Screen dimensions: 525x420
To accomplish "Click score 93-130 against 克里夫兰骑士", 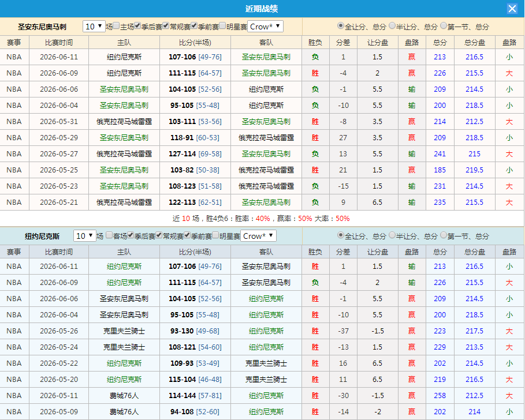I will 182,331.
